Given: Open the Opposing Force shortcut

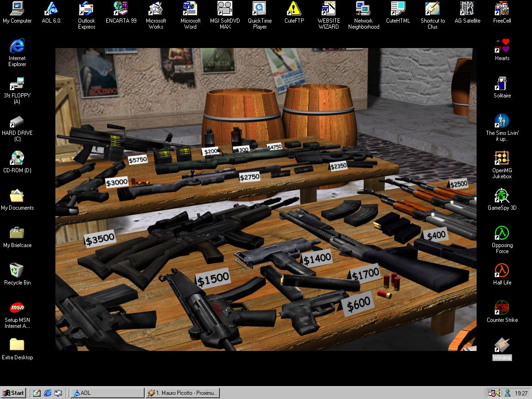Looking at the screenshot, I should 502,233.
